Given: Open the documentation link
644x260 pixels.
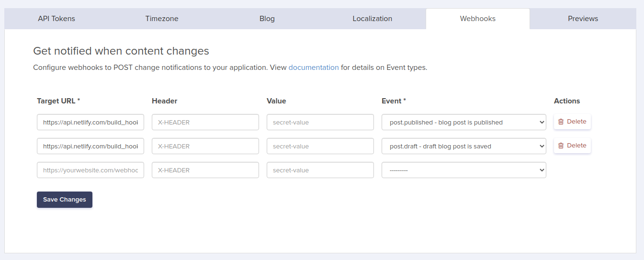Looking at the screenshot, I should (x=314, y=68).
